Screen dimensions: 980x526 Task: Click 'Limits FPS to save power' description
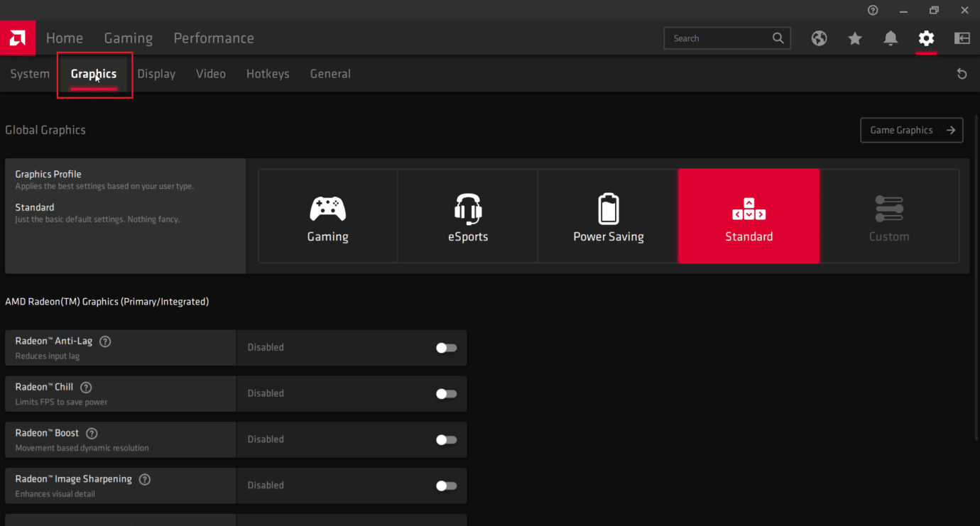coord(62,402)
